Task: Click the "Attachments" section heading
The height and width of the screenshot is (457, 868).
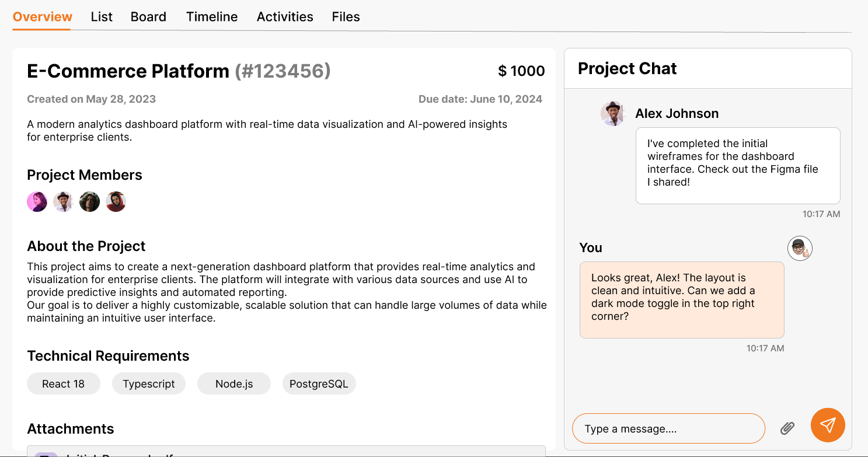Action: [x=71, y=429]
